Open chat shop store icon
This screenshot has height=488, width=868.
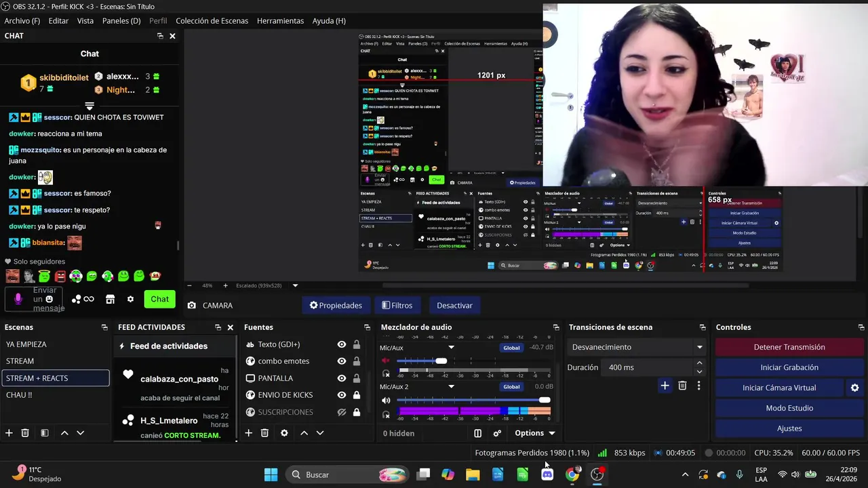coord(111,299)
